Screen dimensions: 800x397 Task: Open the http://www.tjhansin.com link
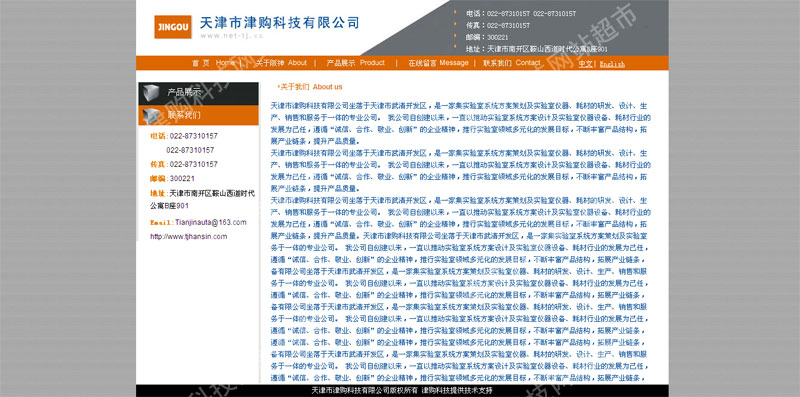tap(188, 236)
